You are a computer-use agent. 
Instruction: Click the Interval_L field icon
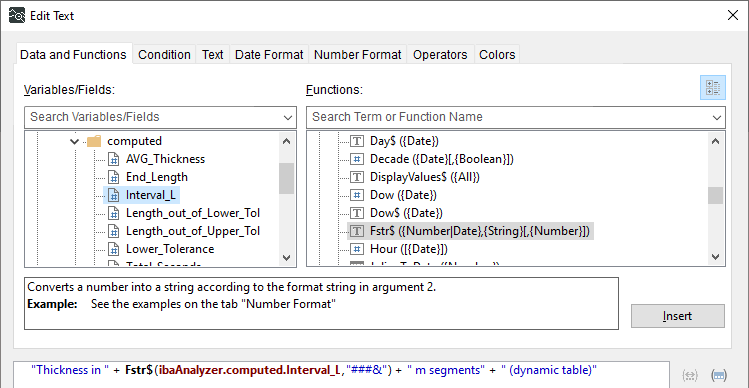(x=114, y=195)
